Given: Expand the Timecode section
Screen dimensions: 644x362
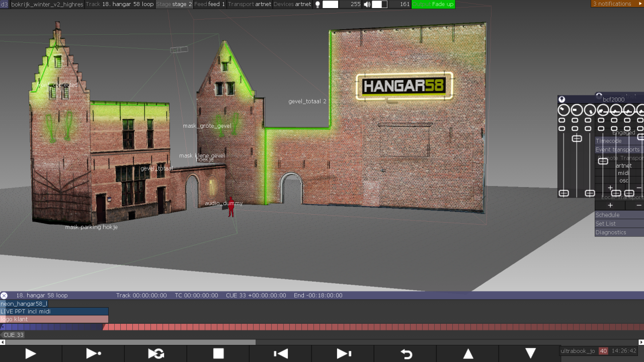Looking at the screenshot, I should click(619, 141).
